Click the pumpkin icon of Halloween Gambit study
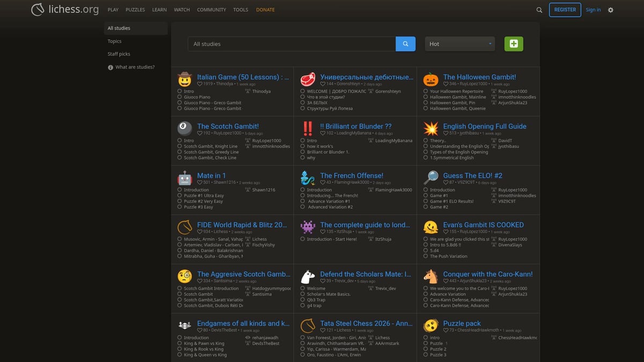This screenshot has height=362, width=644. [x=430, y=79]
